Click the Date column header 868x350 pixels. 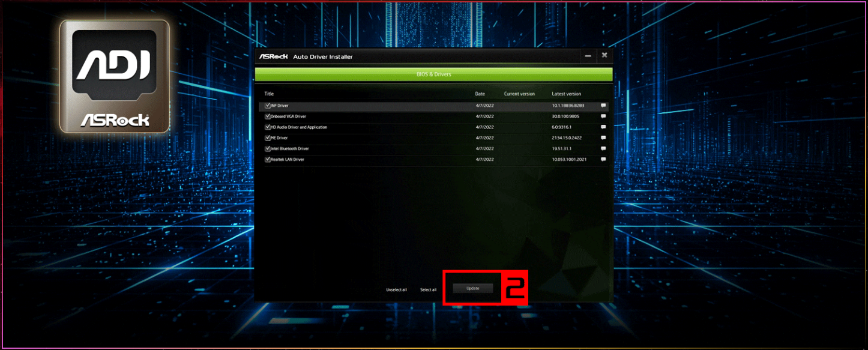tap(480, 94)
